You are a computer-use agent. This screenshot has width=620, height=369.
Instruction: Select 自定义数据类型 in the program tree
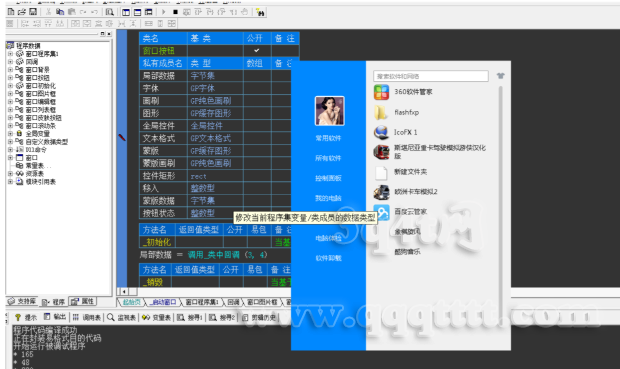click(x=47, y=142)
